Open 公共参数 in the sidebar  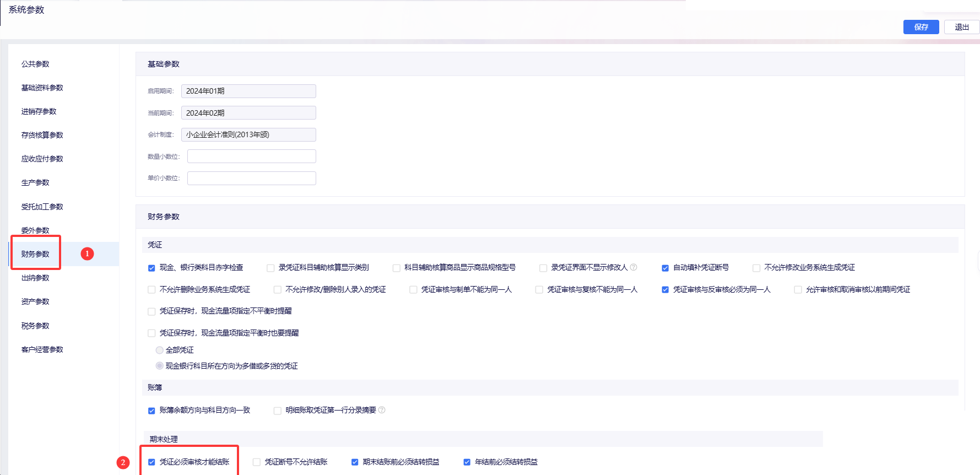tap(35, 64)
